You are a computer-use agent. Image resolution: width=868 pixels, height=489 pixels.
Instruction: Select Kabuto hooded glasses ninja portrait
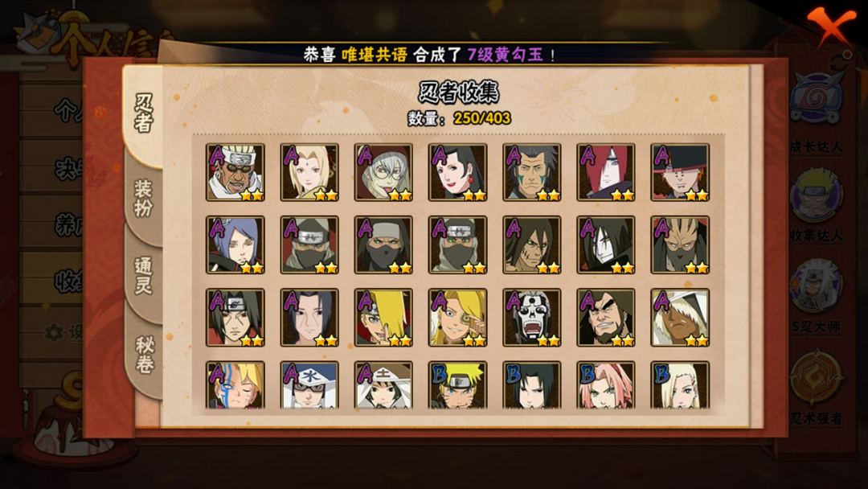pos(383,172)
